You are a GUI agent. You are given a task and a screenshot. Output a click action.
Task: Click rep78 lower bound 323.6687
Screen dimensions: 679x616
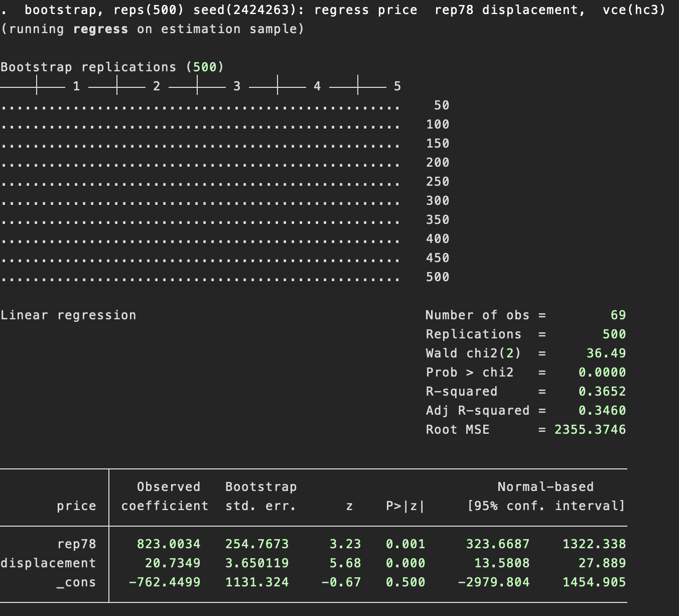coord(498,544)
